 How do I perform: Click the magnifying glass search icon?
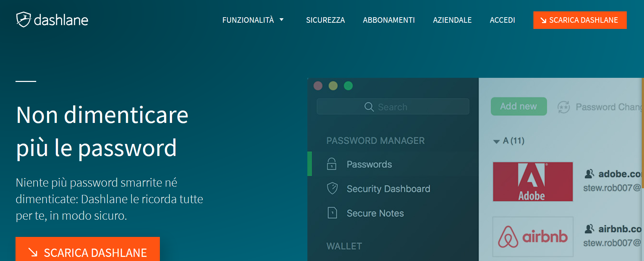(x=369, y=107)
